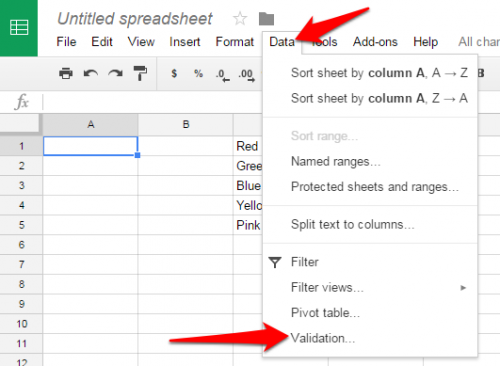Click cell containing Red
Viewport: 500px width, 366px height.
point(248,146)
